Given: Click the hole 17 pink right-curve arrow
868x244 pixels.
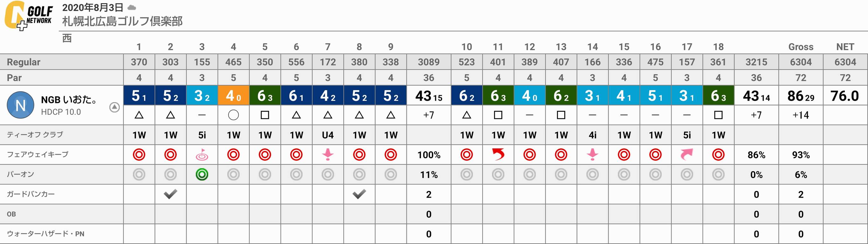Looking at the screenshot, I should coord(687,154).
